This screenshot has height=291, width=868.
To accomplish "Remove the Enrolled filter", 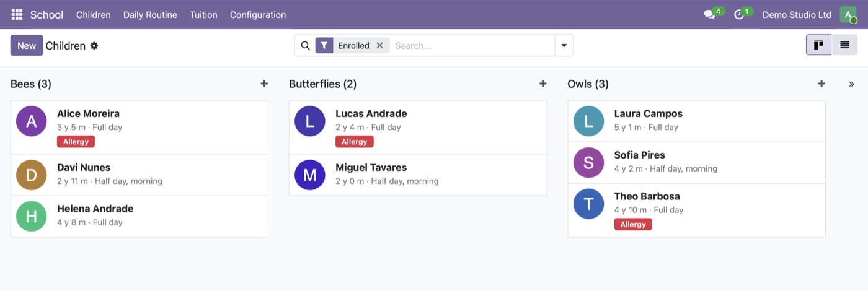I will pos(379,45).
